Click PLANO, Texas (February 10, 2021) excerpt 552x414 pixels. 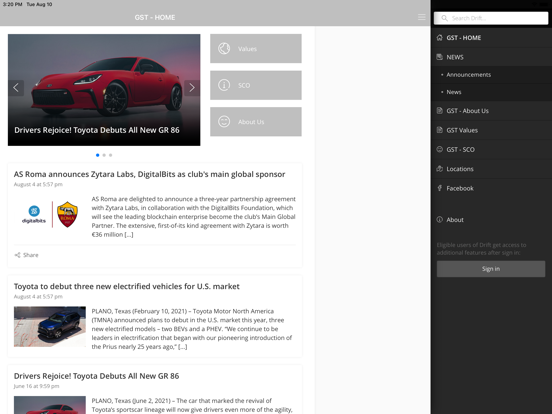192,329
